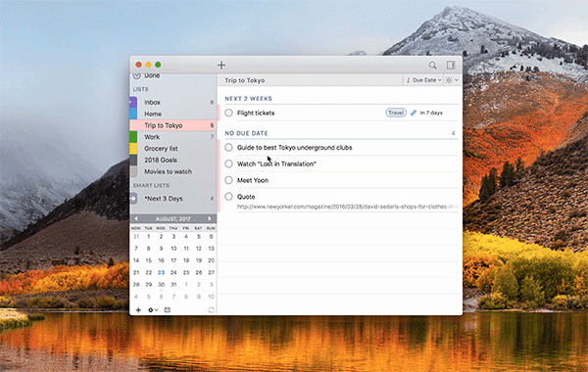Click the SMART LISTS section heading
Image resolution: width=588 pixels, height=372 pixels.
(152, 185)
